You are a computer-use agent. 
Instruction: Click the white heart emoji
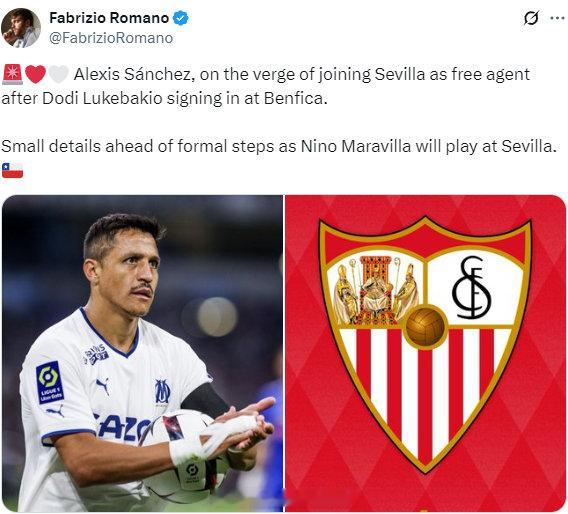[58, 74]
